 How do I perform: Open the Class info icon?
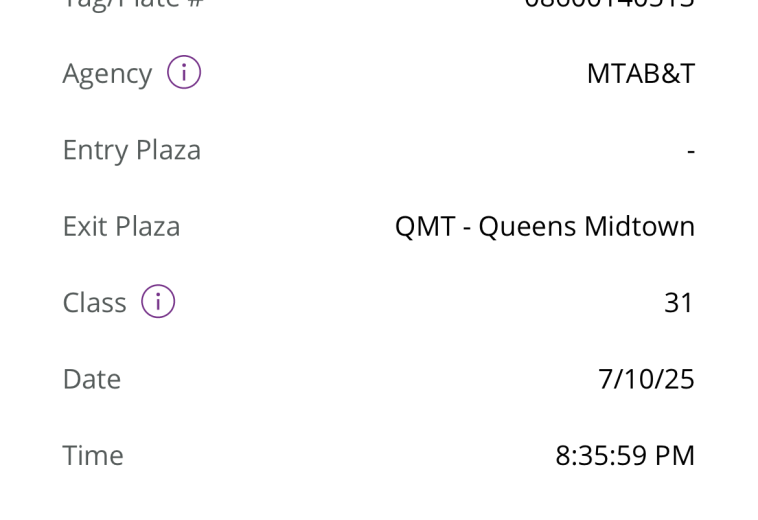158,301
